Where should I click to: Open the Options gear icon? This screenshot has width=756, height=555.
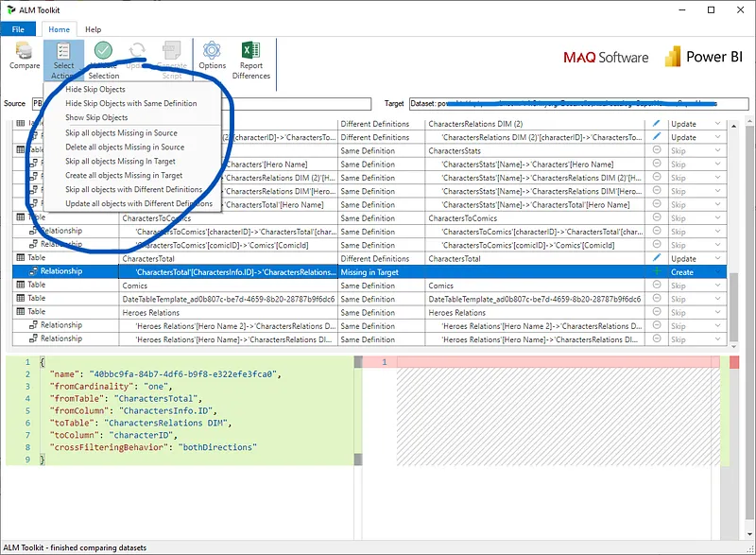tap(212, 50)
